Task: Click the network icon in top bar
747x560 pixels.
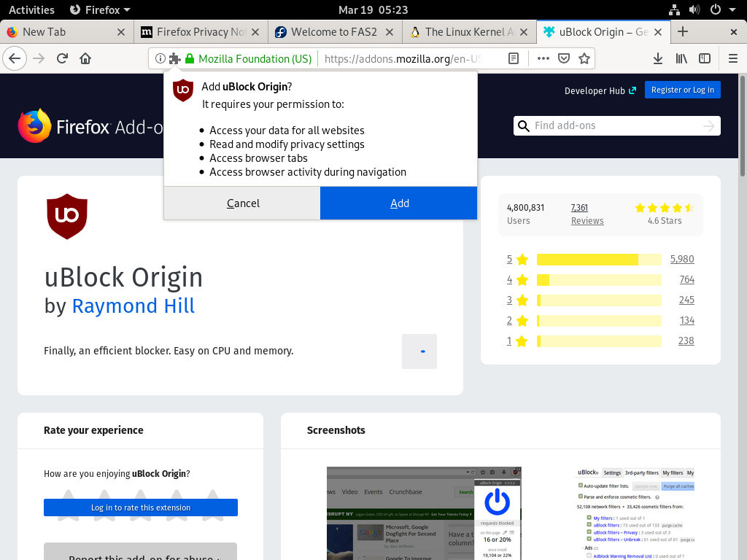Action: 674,9
